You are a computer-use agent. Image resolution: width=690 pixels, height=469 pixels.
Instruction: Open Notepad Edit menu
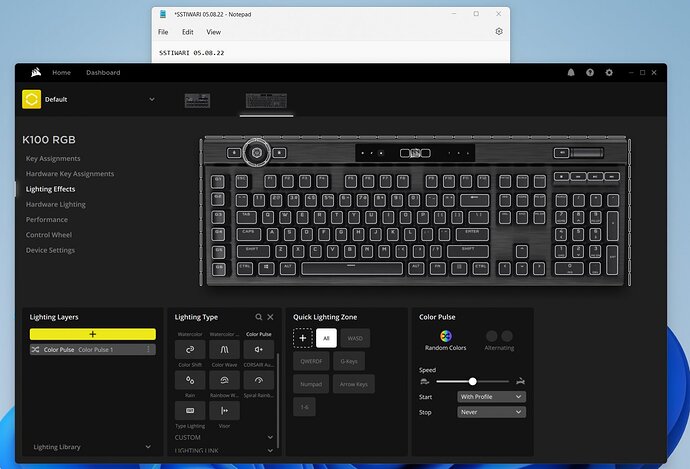point(187,32)
